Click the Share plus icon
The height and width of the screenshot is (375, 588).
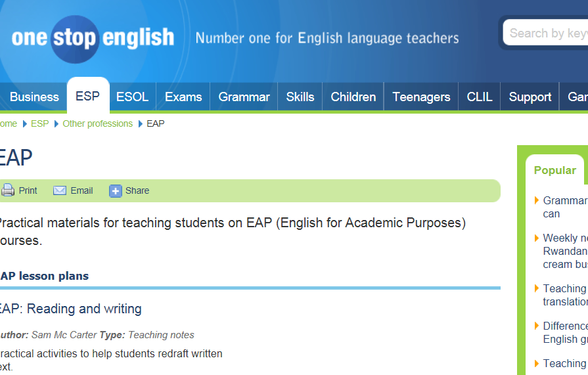[116, 190]
